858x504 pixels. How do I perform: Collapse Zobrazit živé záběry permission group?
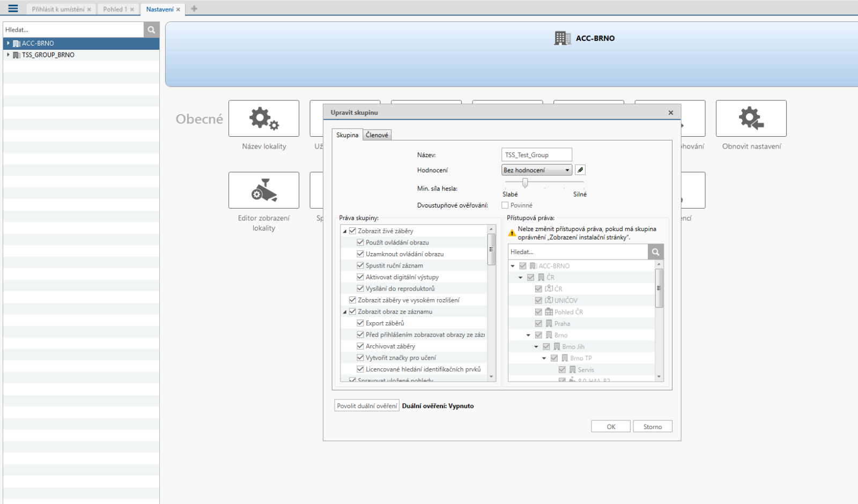(x=345, y=231)
